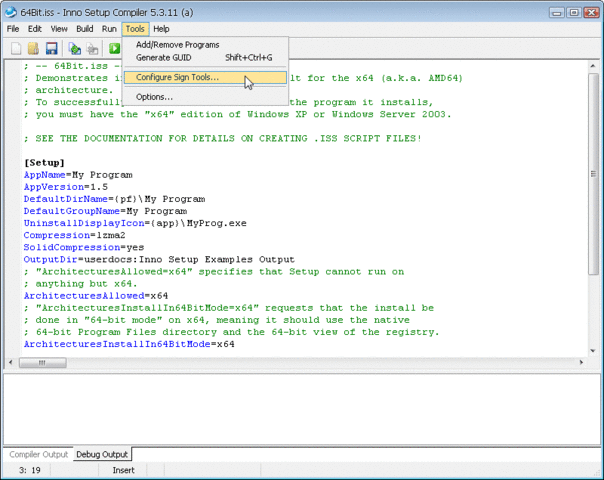Click the horizontal scrollbar left arrow
604x480 pixels.
10,363
